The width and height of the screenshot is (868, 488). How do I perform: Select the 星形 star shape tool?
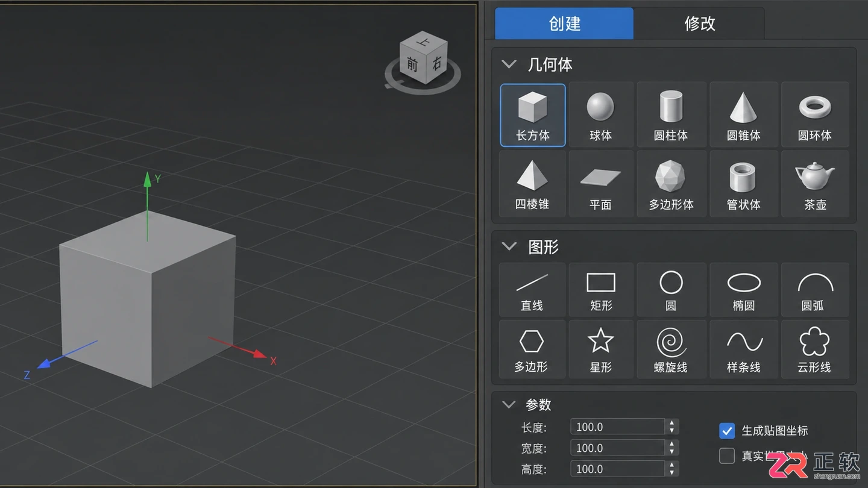click(x=601, y=349)
